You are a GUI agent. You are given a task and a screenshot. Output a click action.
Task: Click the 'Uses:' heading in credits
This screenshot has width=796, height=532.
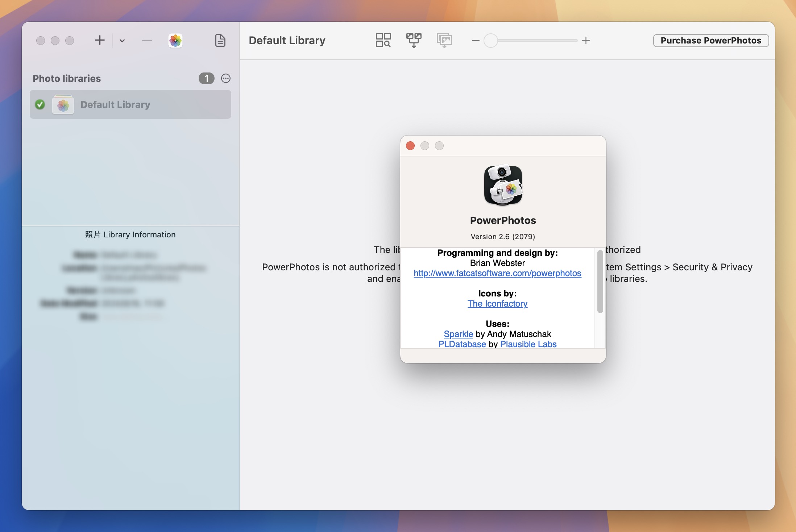(x=497, y=324)
